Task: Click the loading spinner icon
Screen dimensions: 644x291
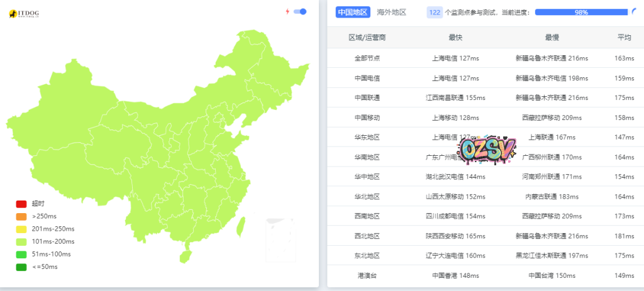Action: click(x=633, y=12)
